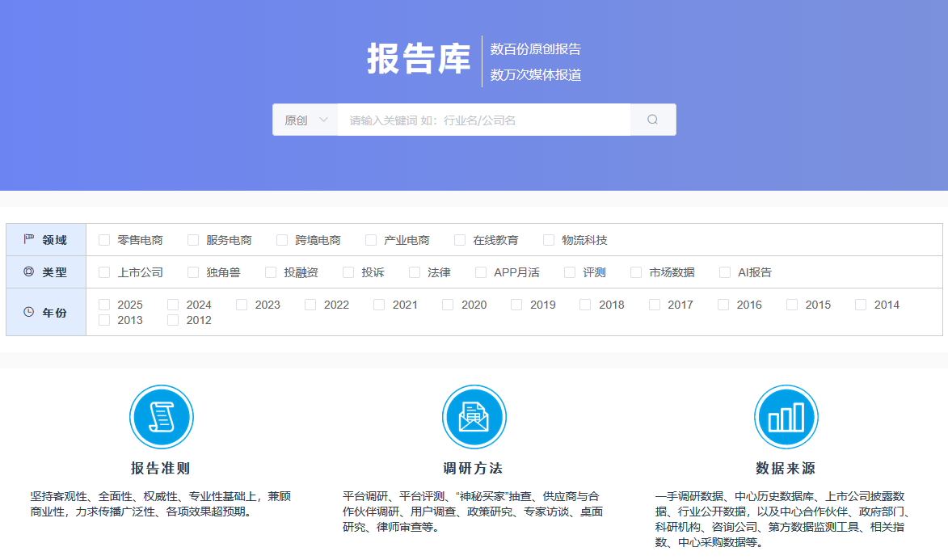Check the 零售电商 field checkbox
The width and height of the screenshot is (948, 560).
pos(103,239)
